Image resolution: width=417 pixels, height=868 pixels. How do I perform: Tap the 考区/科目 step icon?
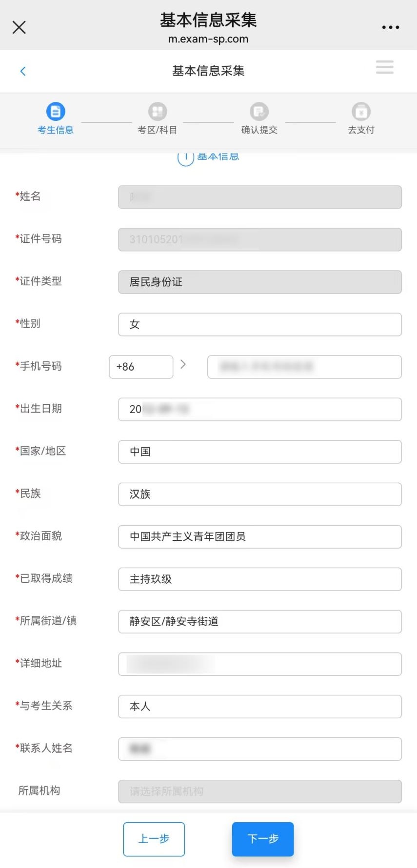tap(158, 112)
